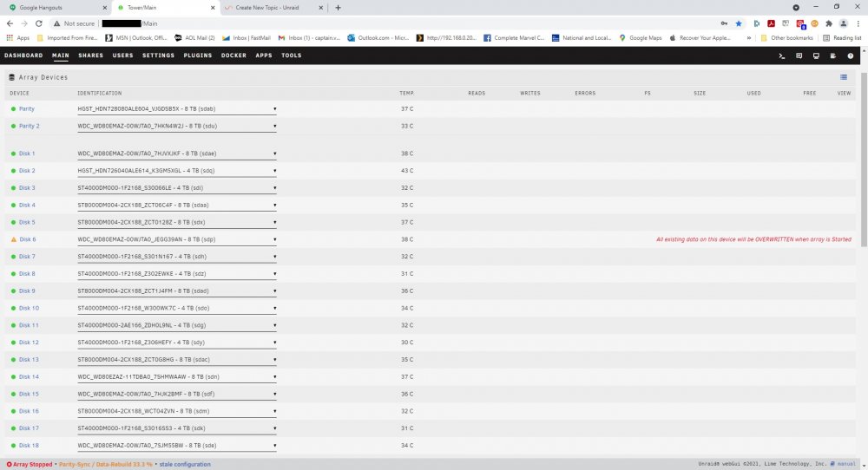This screenshot has width=868, height=470.
Task: Open the system info monitor icon
Action: (816, 55)
